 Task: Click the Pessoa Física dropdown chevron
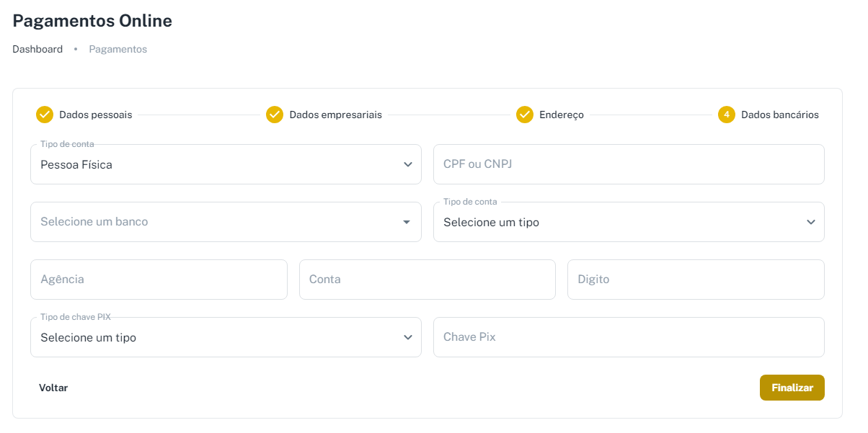point(408,164)
